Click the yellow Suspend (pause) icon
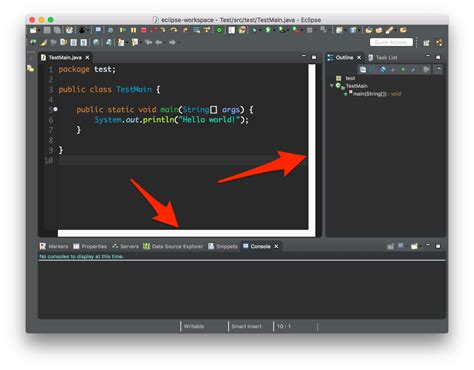The width and height of the screenshot is (474, 370). click(x=133, y=30)
